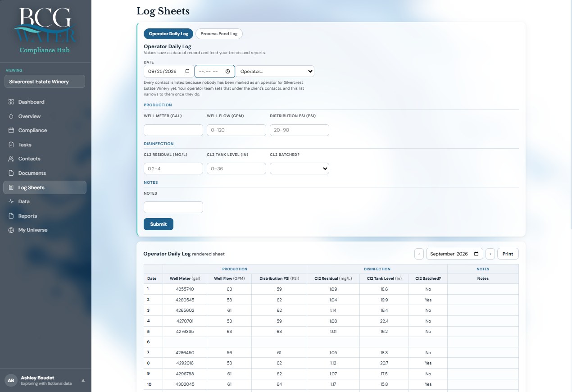572x392 pixels.
Task: Open Data from sidebar menu
Action: [45, 201]
